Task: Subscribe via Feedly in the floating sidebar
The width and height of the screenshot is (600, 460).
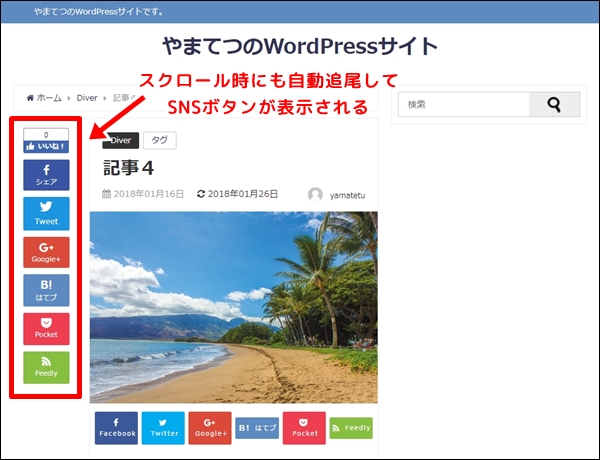Action: point(46,367)
